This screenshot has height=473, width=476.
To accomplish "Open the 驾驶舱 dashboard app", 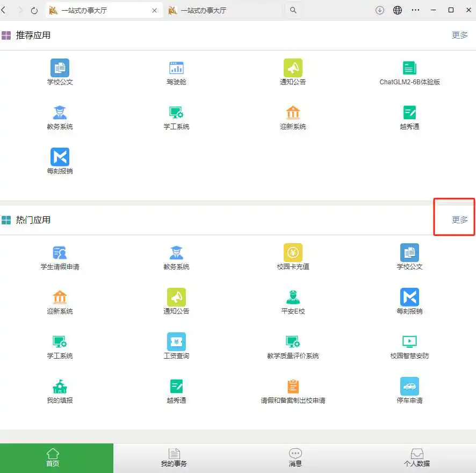I will click(x=176, y=72).
